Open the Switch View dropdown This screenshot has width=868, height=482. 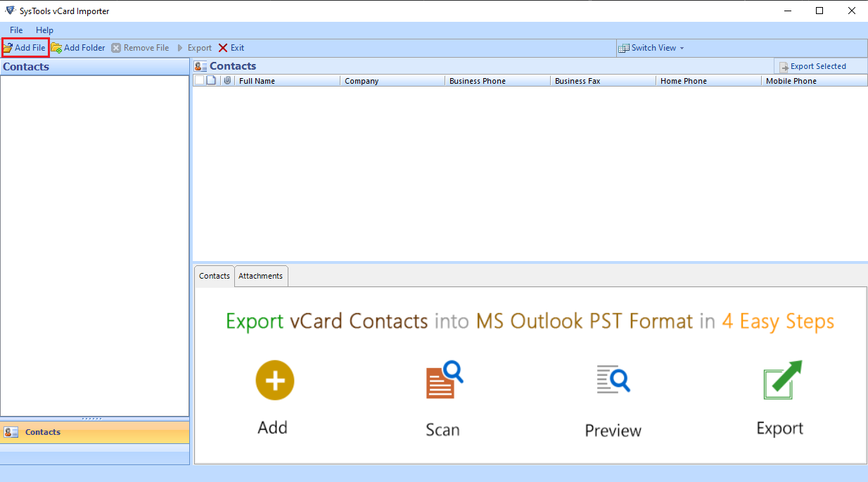coord(651,48)
